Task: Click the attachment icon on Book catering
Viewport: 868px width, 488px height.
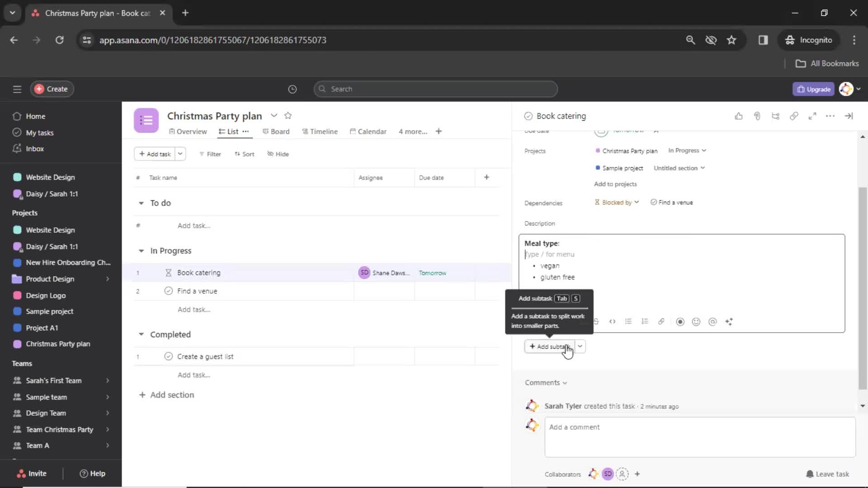Action: 756,116
